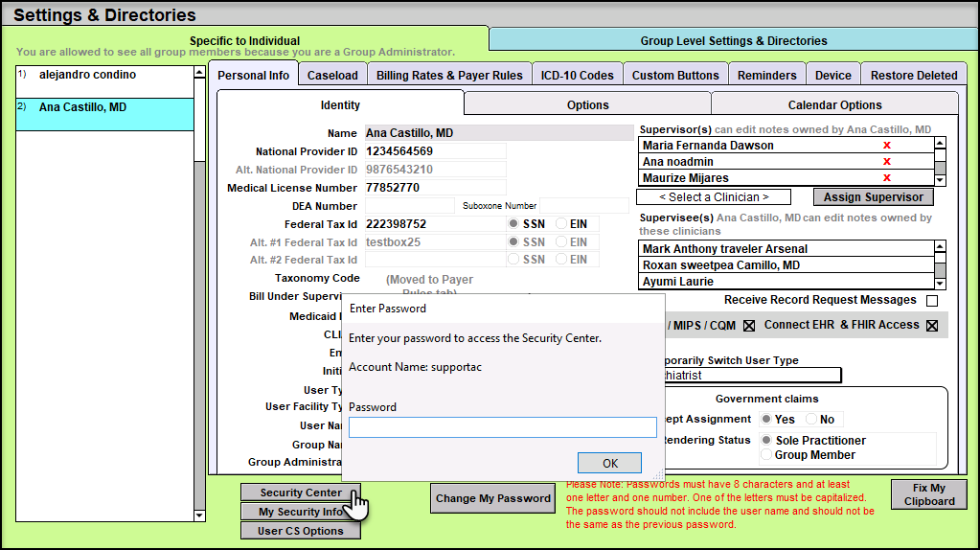Delete Maurize Mijares using red X
The image size is (980, 550).
pyautogui.click(x=887, y=178)
